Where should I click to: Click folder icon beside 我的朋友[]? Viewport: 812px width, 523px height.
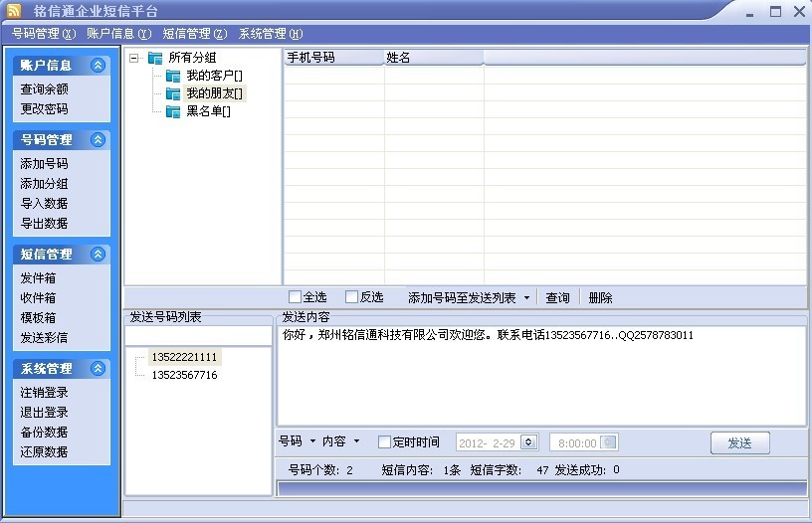point(173,93)
